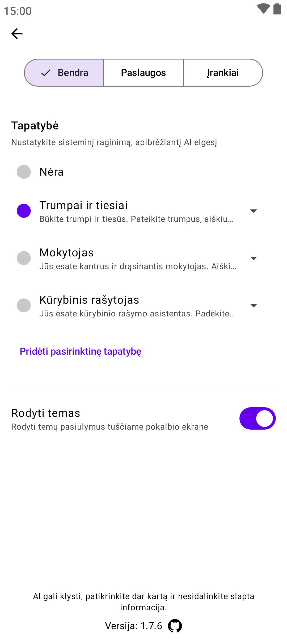Open the Įrankiai tab
This screenshot has width=287, height=644.
click(x=223, y=73)
